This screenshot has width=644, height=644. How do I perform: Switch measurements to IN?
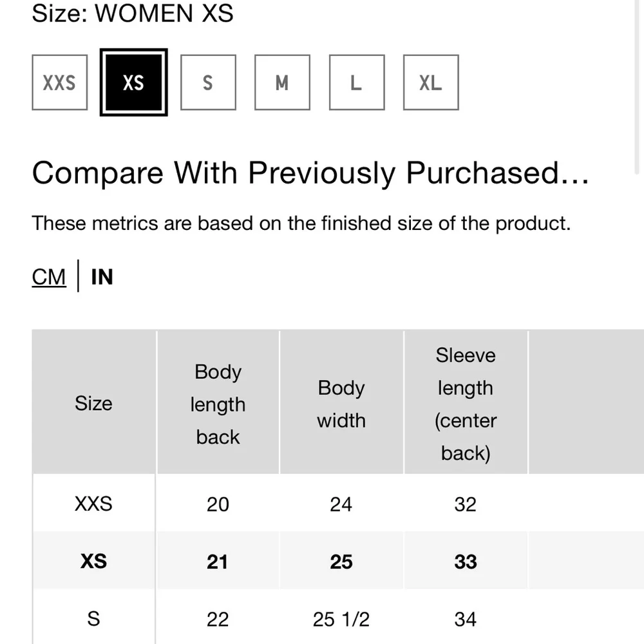(102, 277)
